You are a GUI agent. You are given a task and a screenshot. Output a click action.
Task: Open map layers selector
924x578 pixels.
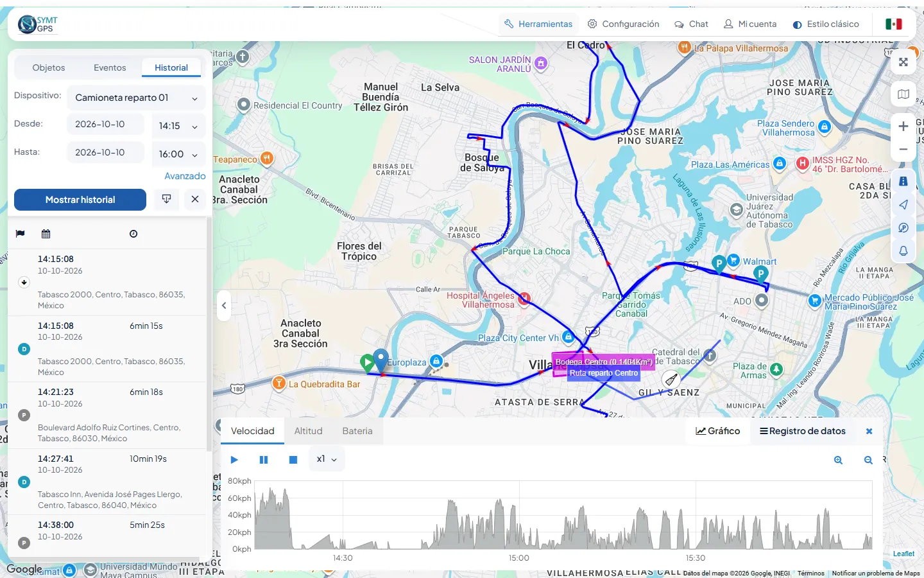[903, 94]
